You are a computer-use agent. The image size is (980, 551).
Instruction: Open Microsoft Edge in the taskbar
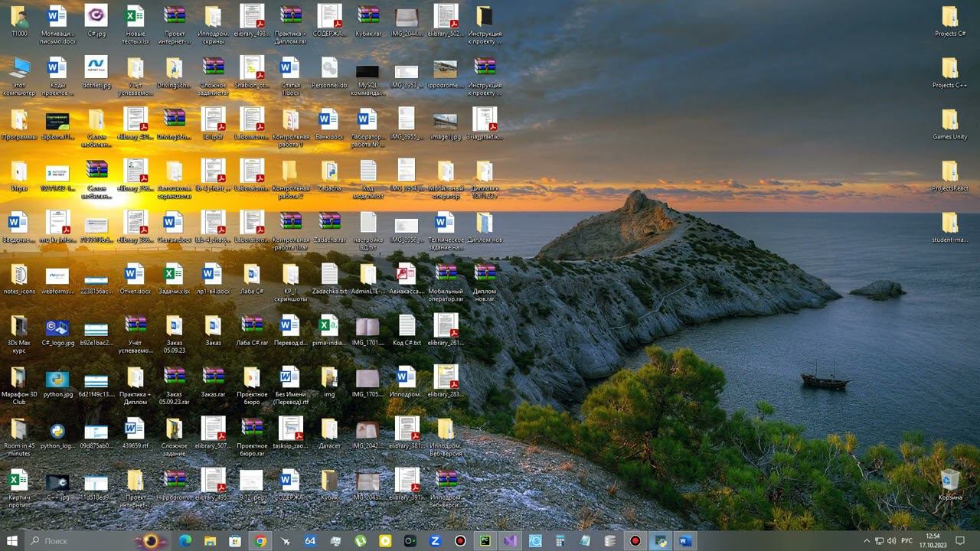185,541
